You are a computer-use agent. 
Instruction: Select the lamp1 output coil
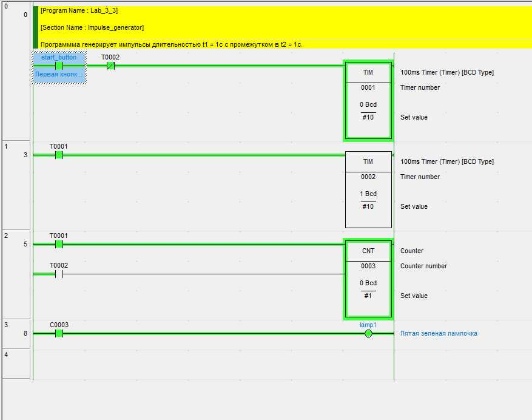368,333
